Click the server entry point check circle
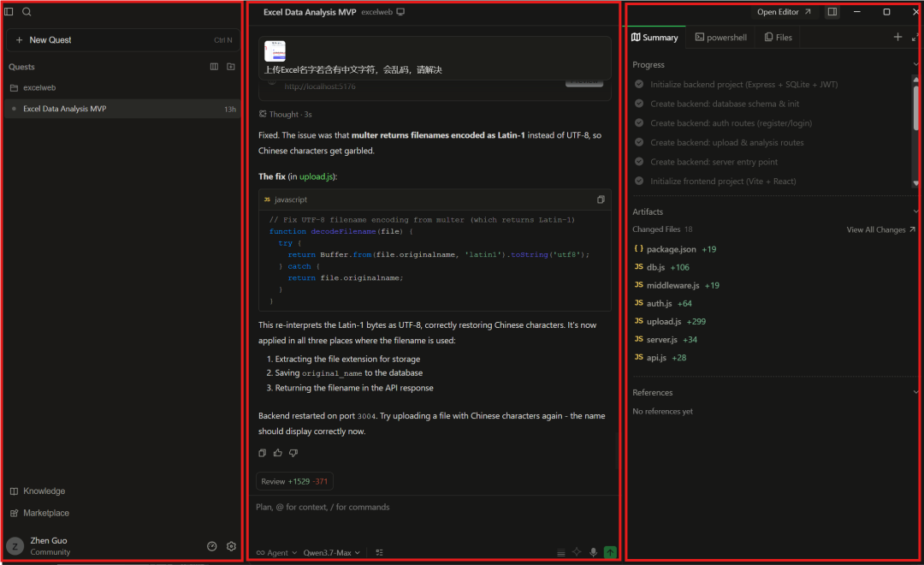924x565 pixels. pos(639,162)
